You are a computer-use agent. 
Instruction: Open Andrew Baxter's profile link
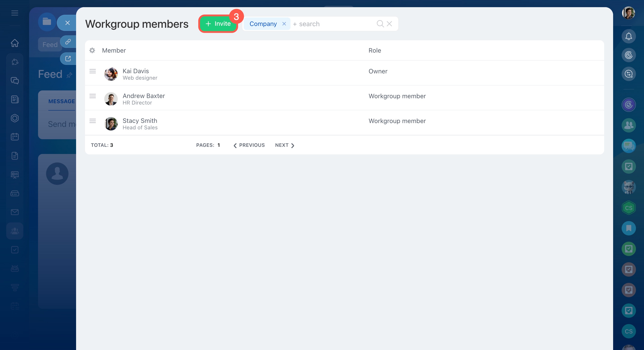pyautogui.click(x=144, y=96)
